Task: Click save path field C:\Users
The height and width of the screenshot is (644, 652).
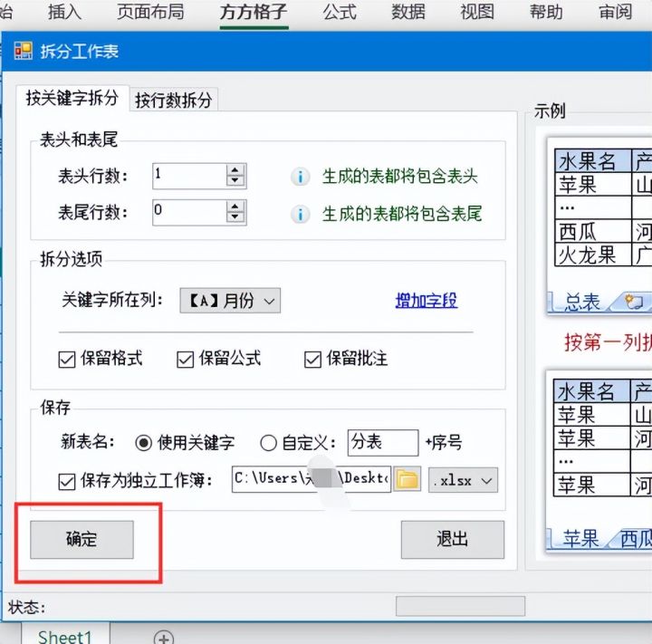Action: click(x=311, y=479)
